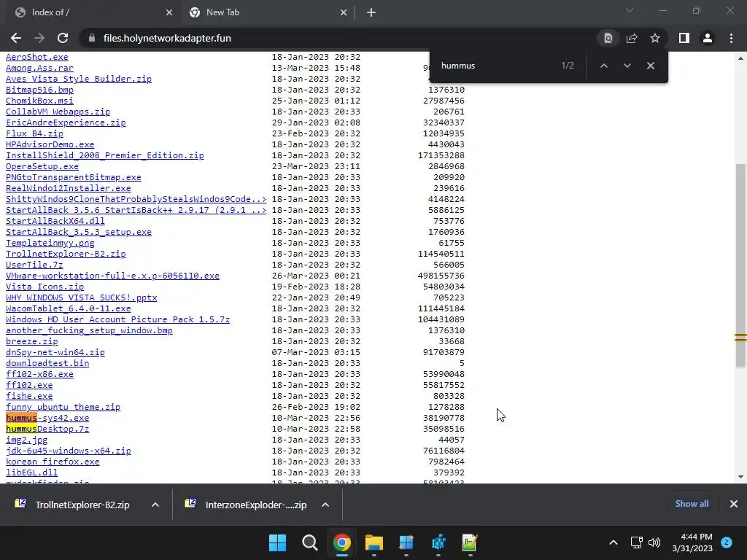Open the hummusDesktop.7z link
Screen dimensions: 747x560
(x=47, y=429)
